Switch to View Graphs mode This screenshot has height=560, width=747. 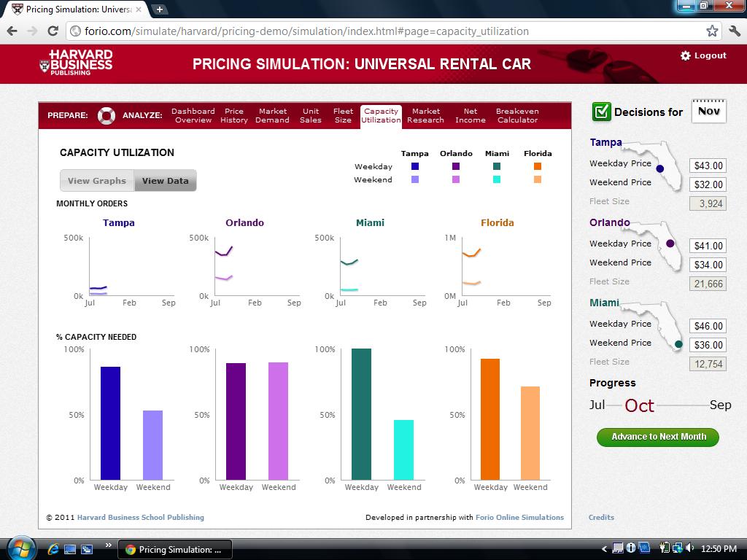point(97,181)
